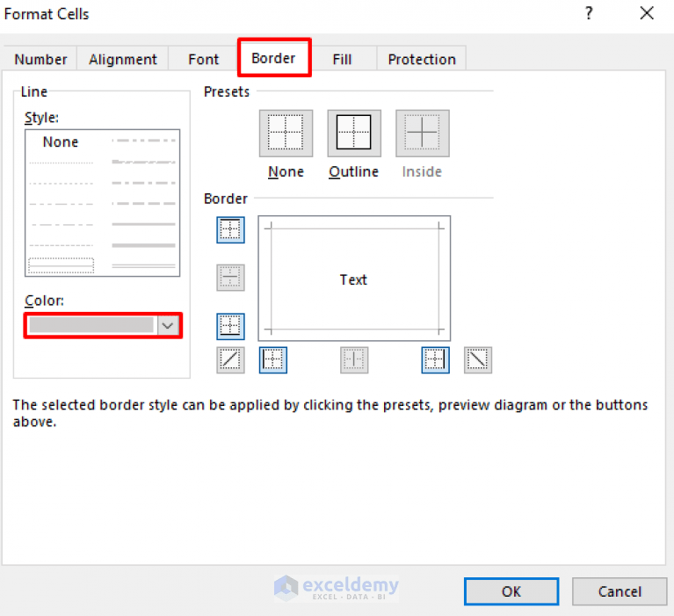Select the medium dash-dot line style
674x616 pixels.
tap(143, 183)
